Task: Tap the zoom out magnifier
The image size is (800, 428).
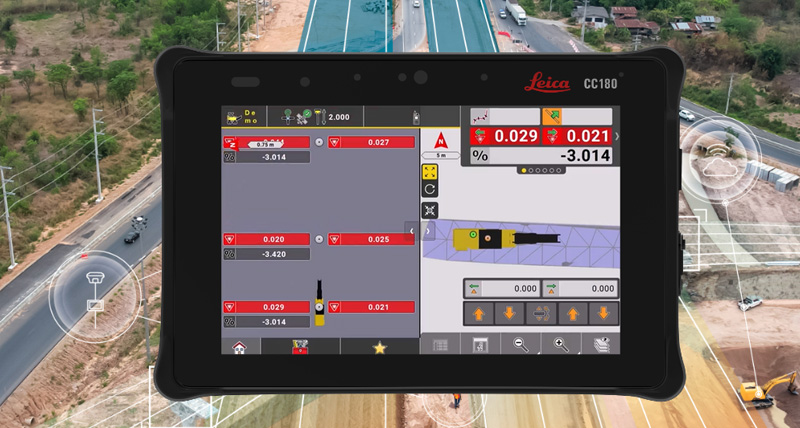Action: pos(521,345)
